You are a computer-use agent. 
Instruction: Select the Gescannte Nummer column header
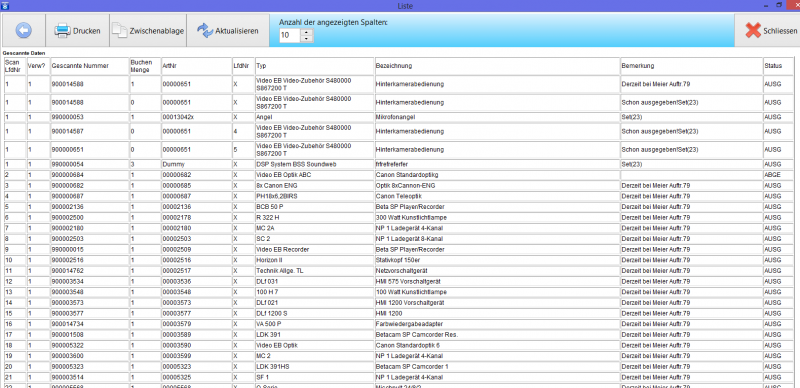point(90,66)
